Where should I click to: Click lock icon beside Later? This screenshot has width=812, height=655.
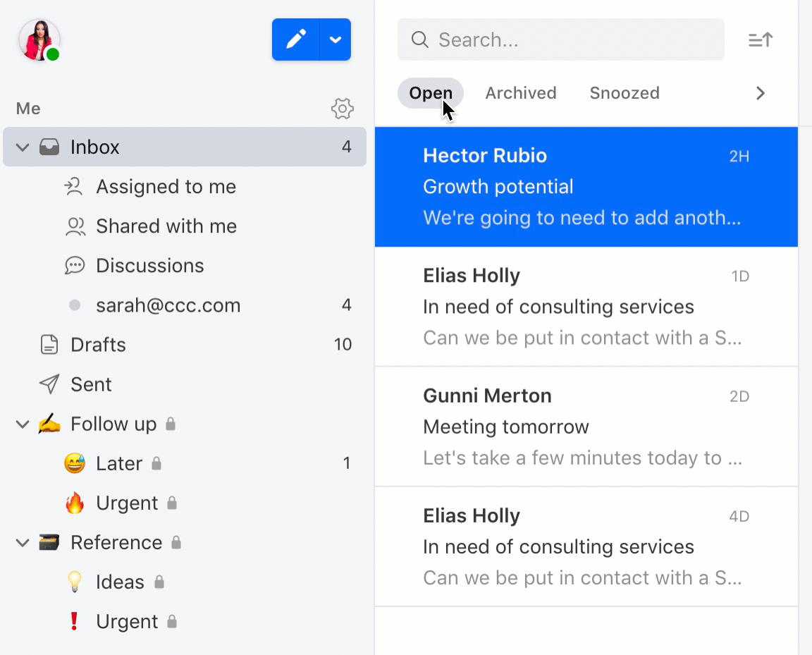[156, 463]
